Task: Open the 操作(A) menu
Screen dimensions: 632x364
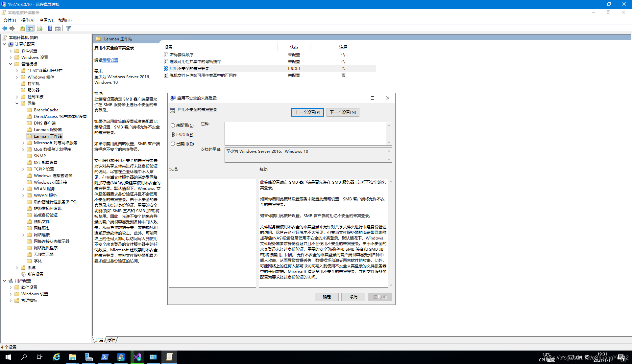Action: click(28, 20)
